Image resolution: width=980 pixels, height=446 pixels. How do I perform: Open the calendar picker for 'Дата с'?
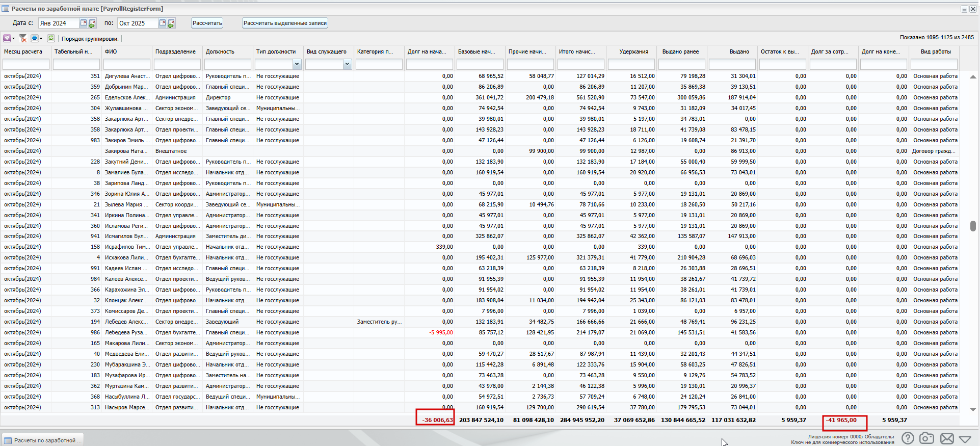coord(84,23)
